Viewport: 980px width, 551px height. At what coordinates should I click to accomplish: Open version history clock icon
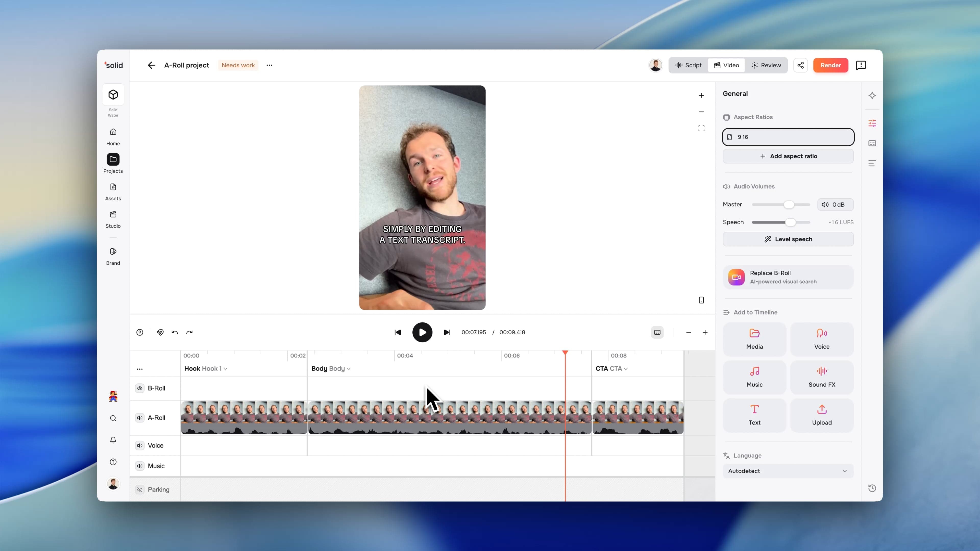872,488
